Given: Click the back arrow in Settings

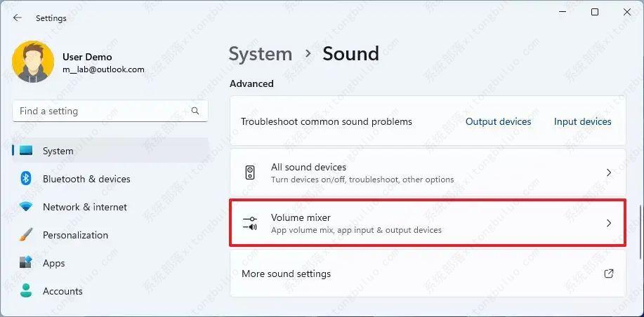Looking at the screenshot, I should click(18, 18).
